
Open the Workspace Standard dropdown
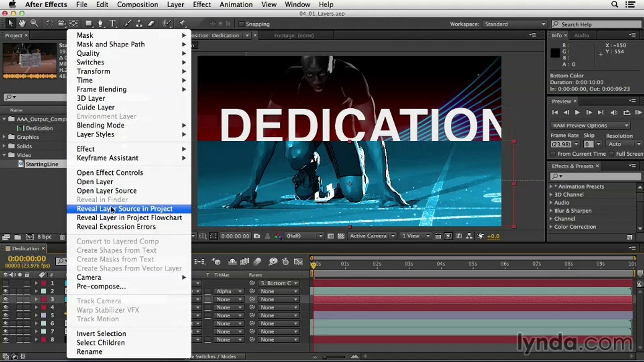tap(515, 24)
